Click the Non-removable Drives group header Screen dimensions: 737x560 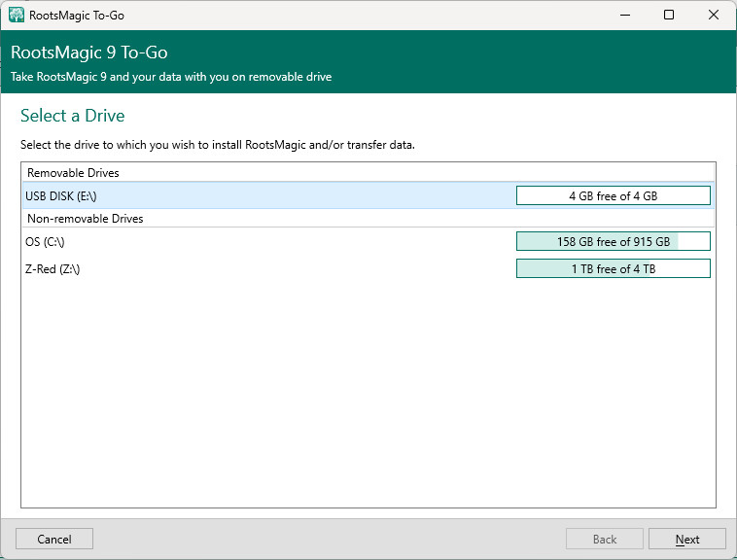click(x=85, y=219)
